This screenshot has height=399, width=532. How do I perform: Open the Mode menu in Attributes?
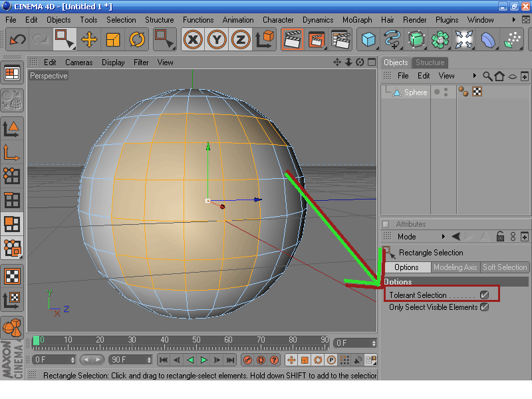(x=406, y=237)
